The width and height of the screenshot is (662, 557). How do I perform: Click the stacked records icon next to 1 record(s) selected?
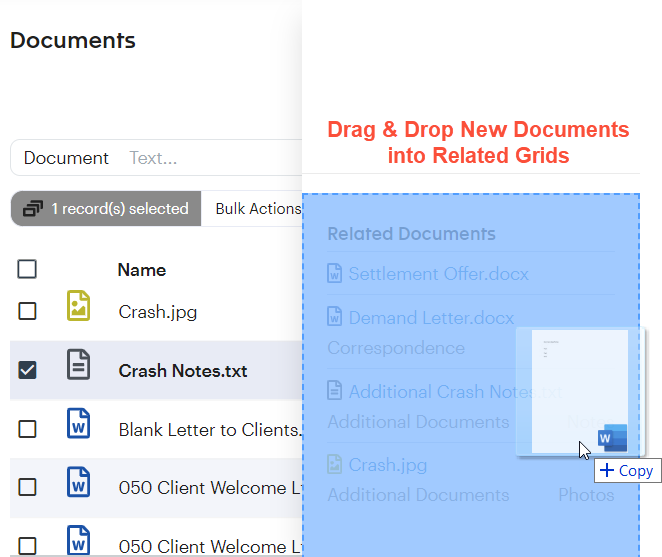tap(33, 209)
